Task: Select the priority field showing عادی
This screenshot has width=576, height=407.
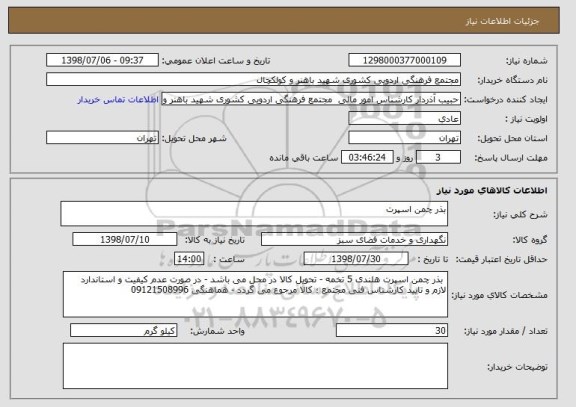Action: coord(404,119)
